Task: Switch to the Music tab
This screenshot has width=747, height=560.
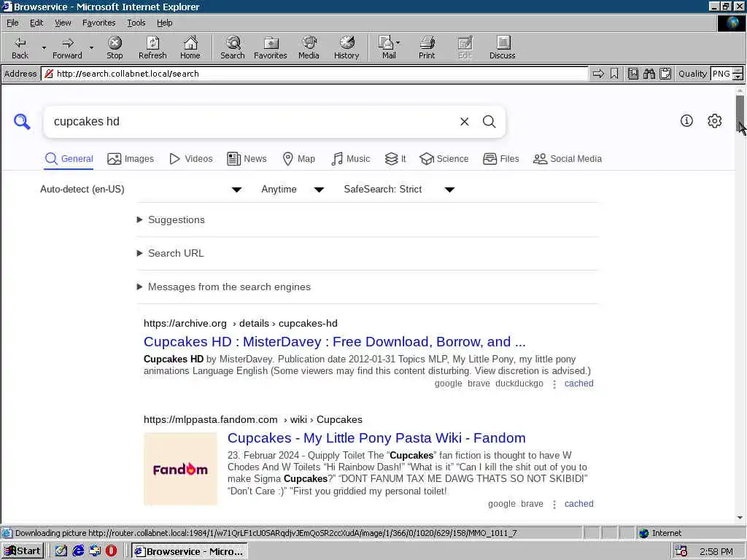Action: coord(351,158)
